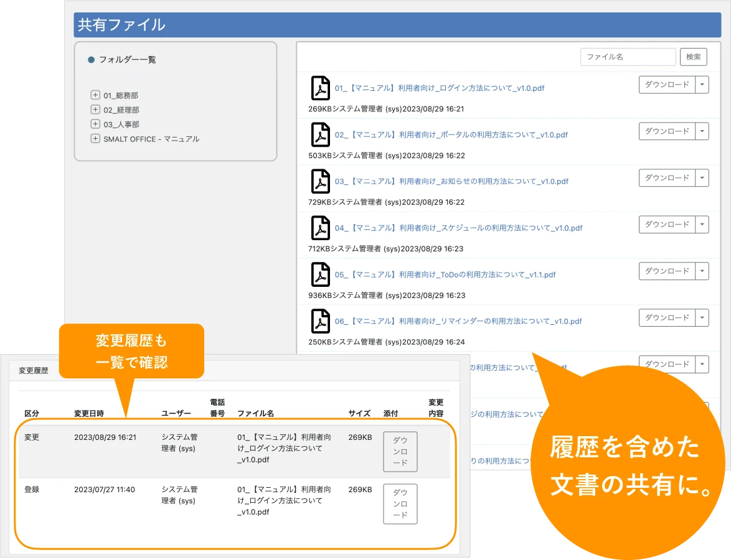Open the 04 スケジュール manual link
This screenshot has height=560, width=731.
coord(458,228)
